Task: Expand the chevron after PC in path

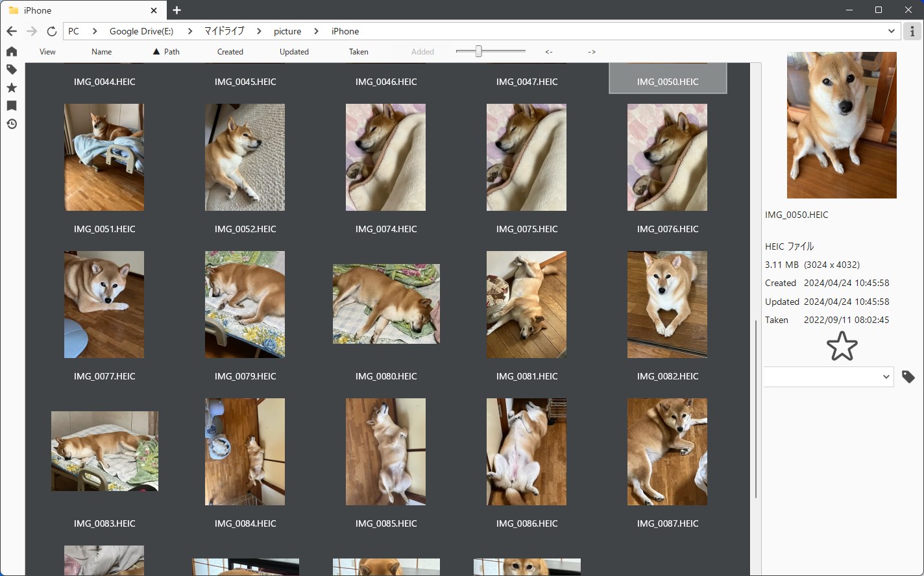Action: [x=94, y=31]
